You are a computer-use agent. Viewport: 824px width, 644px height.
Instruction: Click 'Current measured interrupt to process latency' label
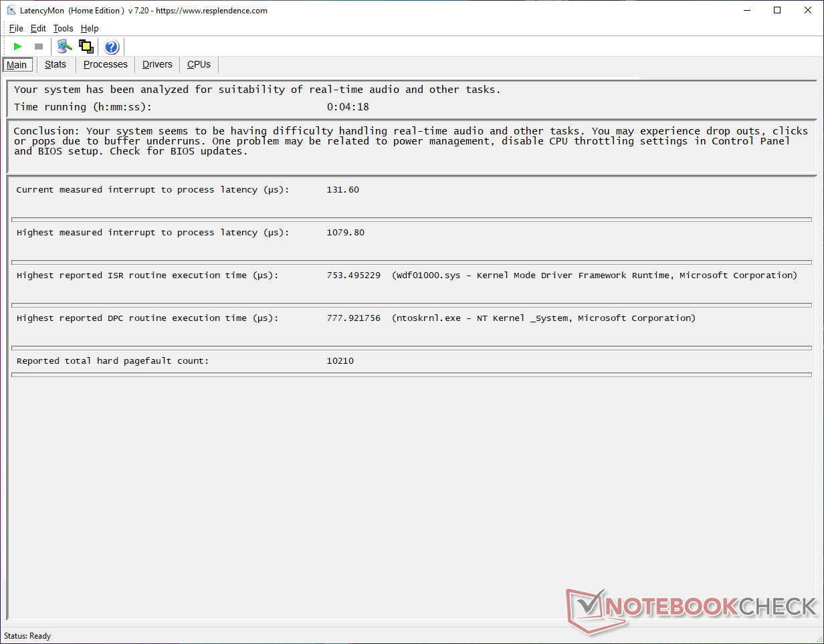[x=152, y=190]
